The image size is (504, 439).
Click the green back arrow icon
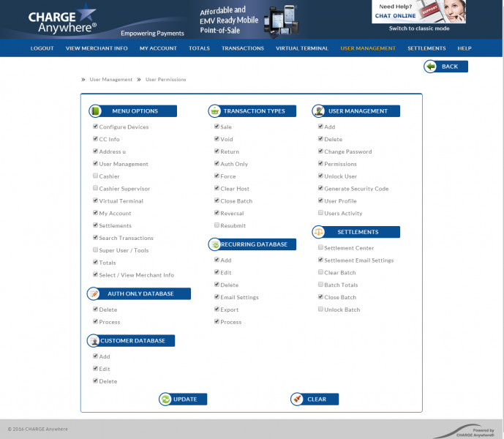430,67
